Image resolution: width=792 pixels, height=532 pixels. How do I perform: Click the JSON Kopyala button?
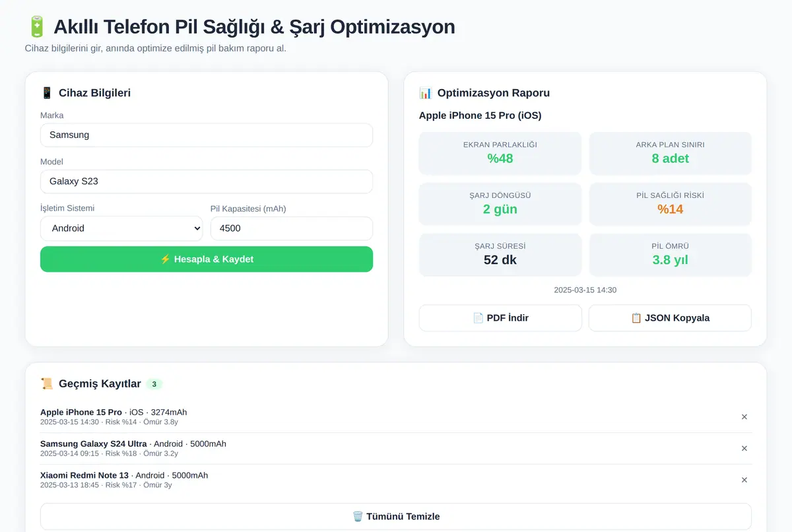pyautogui.click(x=670, y=318)
